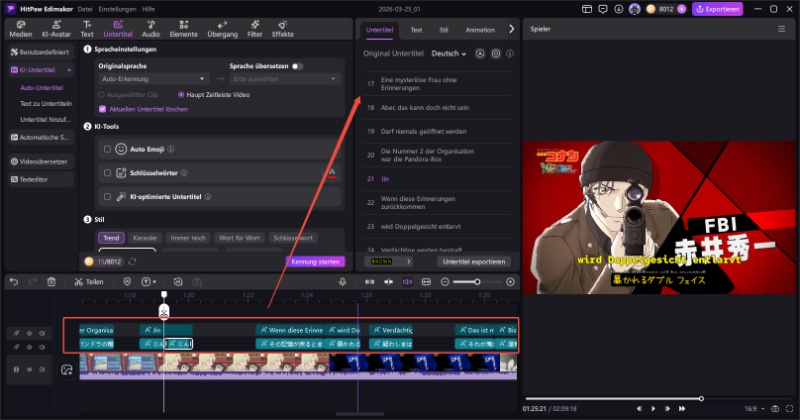Viewport: 800px width, 420px height.
Task: Toggle fullscreen preview in player
Action: 789,409
